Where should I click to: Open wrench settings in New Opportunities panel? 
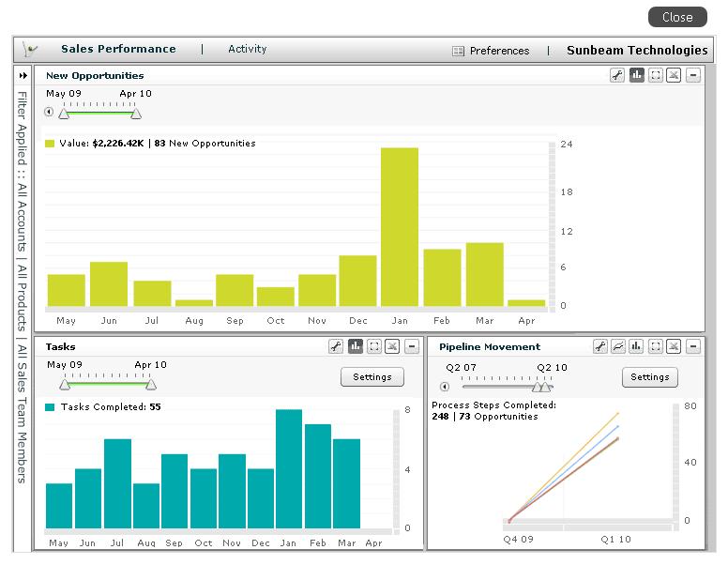coord(617,76)
